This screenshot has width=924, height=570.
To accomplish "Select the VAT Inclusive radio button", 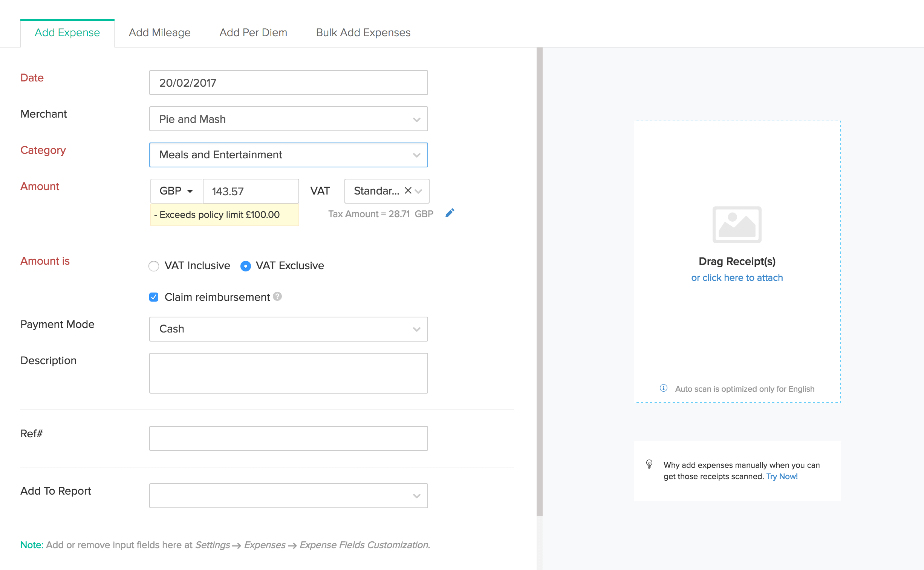I will point(154,266).
